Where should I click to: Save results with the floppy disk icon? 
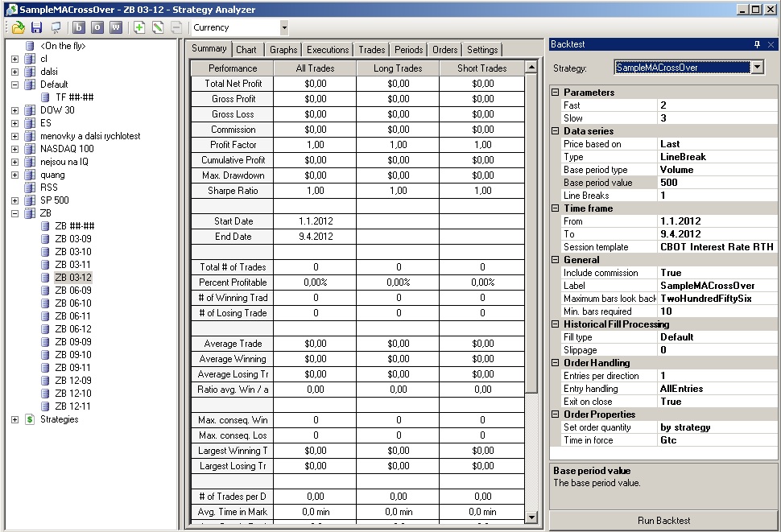pos(36,28)
